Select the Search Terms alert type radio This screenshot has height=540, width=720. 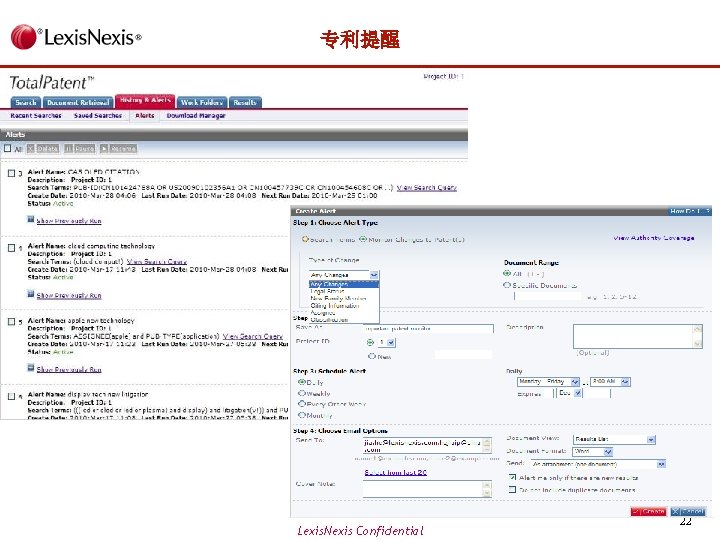coord(305,239)
